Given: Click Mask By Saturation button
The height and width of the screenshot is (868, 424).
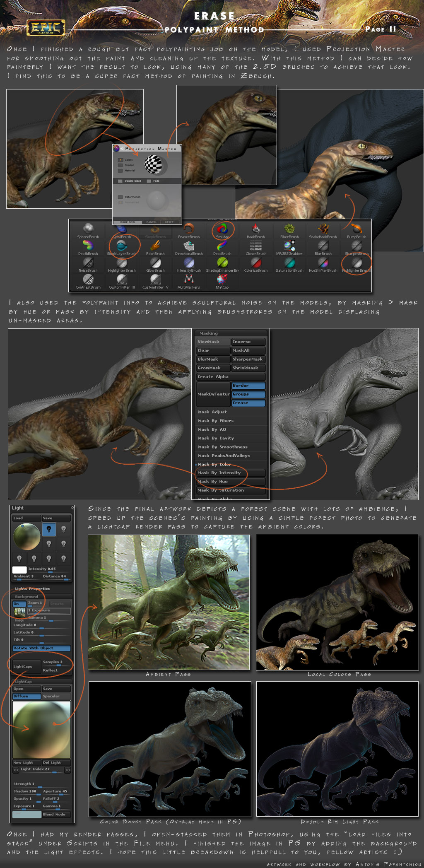Looking at the screenshot, I should tap(231, 490).
